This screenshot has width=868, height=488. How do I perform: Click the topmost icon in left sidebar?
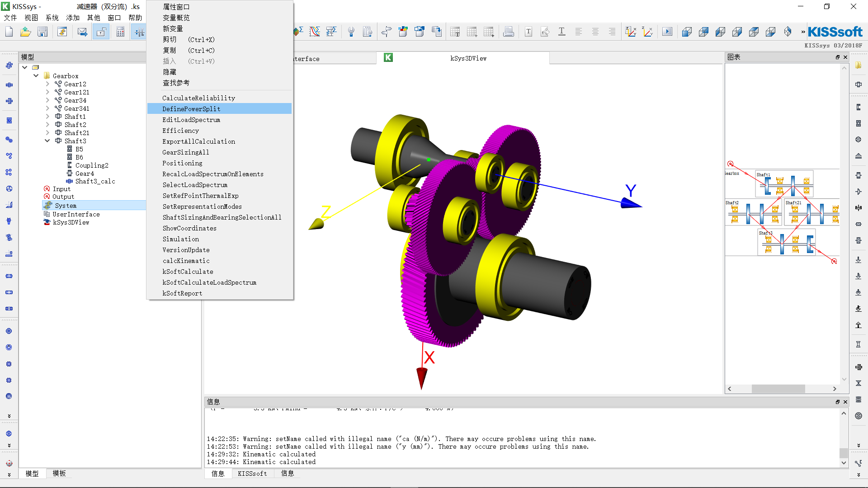(9, 66)
